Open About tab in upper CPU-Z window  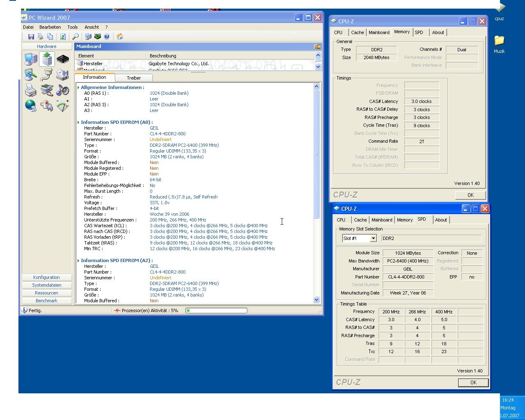click(x=438, y=32)
